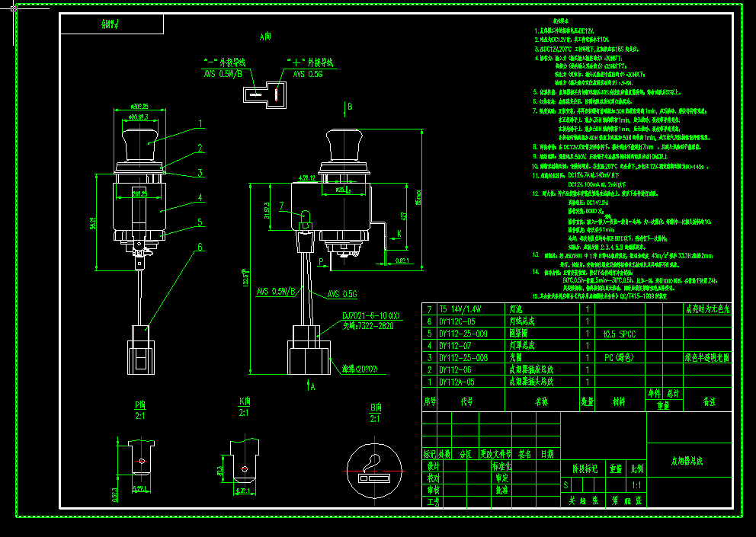Screen dimensions: 756x537
Task: Click the "分区" cell
Action: coord(466,454)
